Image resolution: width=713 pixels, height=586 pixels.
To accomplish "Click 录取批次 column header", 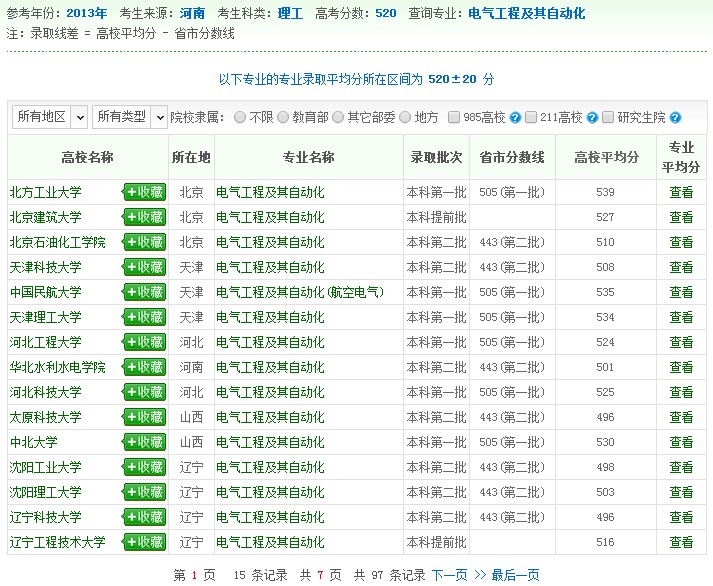I will coord(437,157).
